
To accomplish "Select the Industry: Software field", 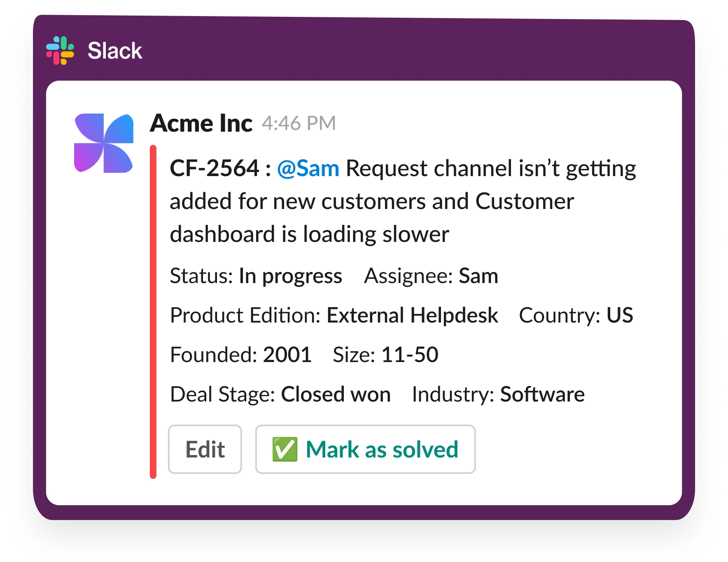I will 498,394.
